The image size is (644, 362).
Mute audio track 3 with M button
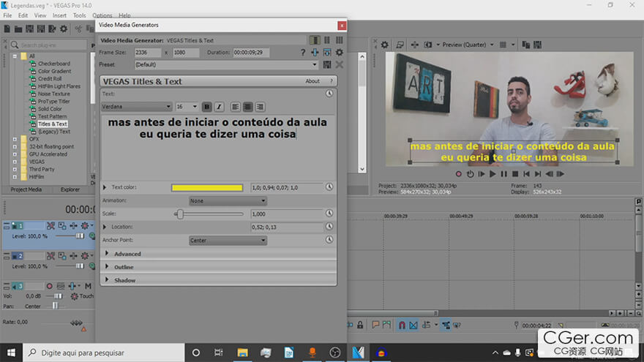pos(88,286)
